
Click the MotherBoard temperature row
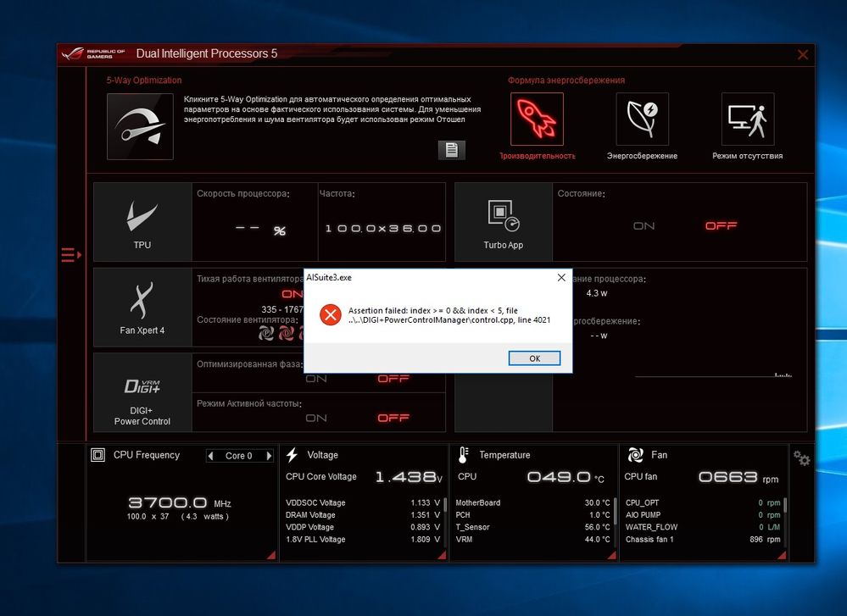[532, 502]
